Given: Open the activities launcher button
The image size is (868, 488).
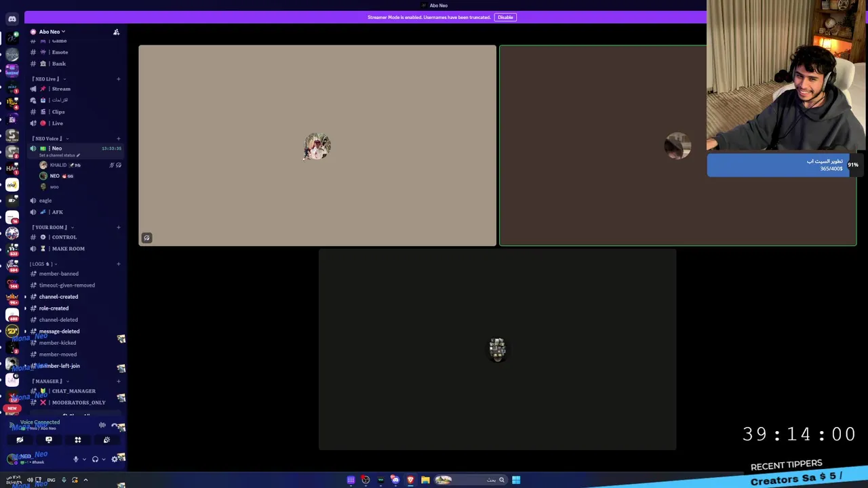Looking at the screenshot, I should click(x=77, y=441).
